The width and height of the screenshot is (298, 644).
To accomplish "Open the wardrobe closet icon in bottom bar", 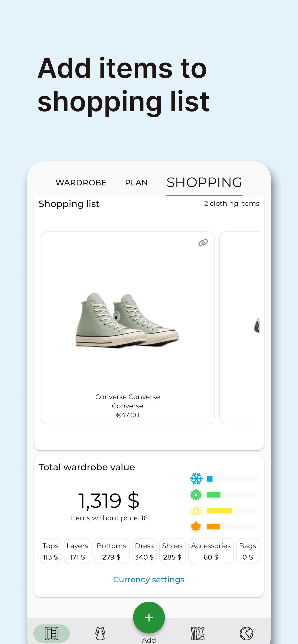I will (51, 633).
